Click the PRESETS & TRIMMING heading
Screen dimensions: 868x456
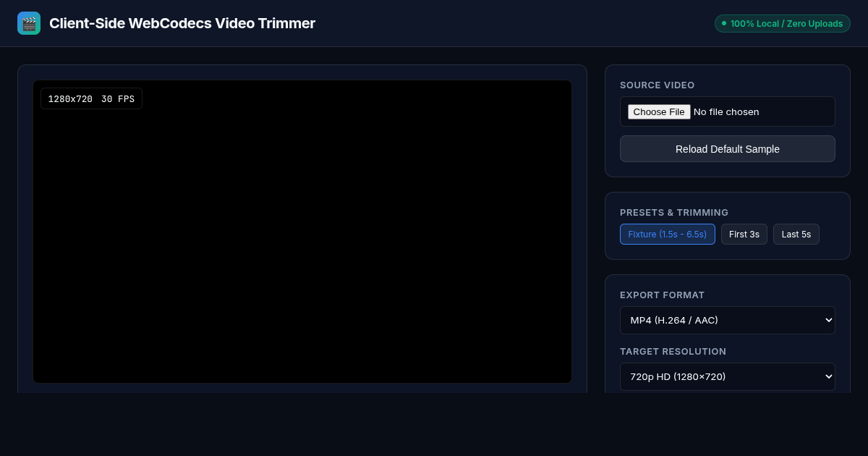[674, 213]
